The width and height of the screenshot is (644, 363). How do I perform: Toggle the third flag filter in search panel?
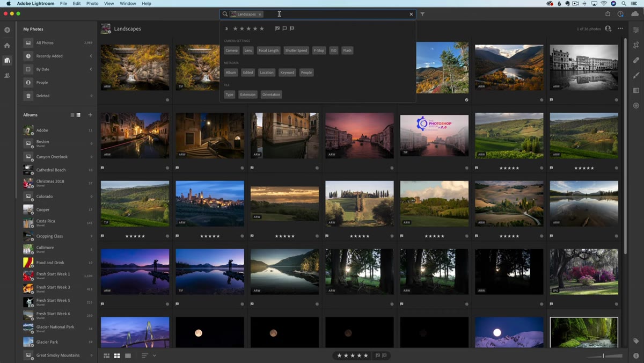(x=292, y=28)
